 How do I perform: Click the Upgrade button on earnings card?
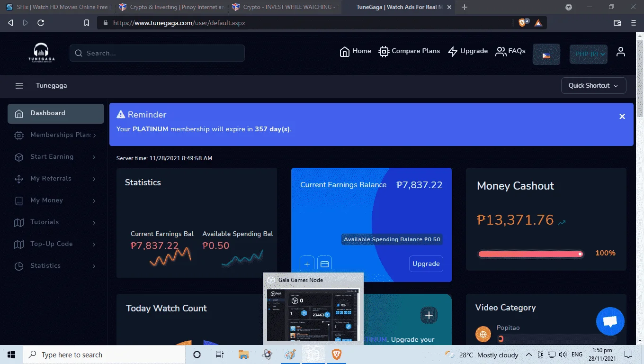pyautogui.click(x=426, y=264)
